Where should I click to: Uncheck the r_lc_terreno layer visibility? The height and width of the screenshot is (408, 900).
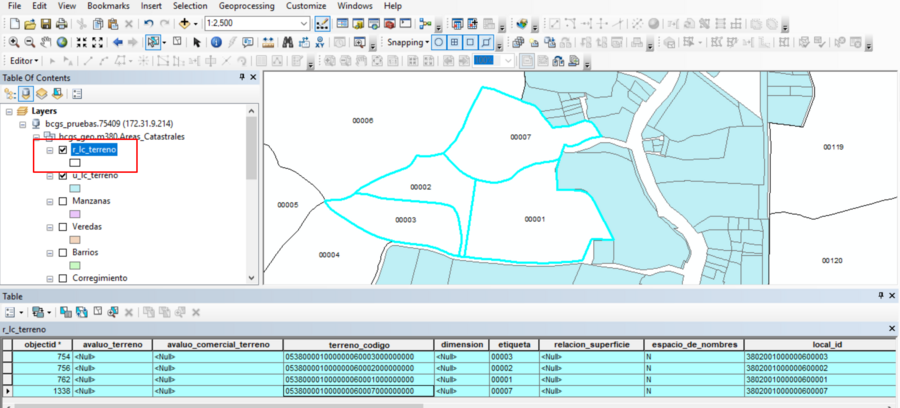[63, 150]
